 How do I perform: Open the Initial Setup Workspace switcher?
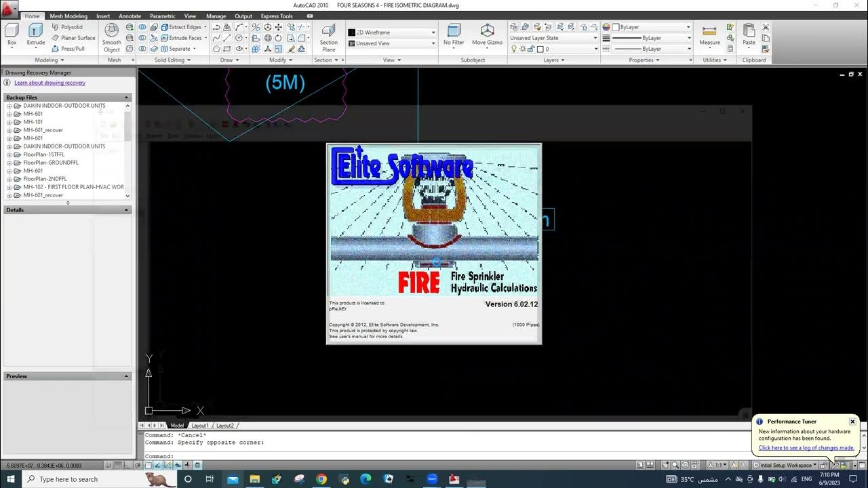[785, 465]
